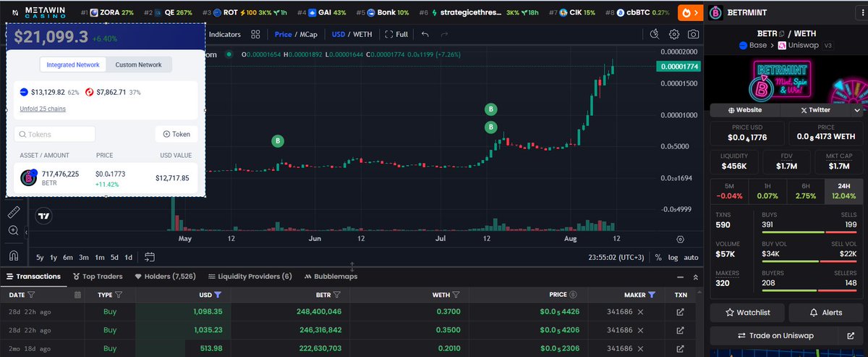Click the add Token button
The width and height of the screenshot is (868, 357).
(176, 134)
